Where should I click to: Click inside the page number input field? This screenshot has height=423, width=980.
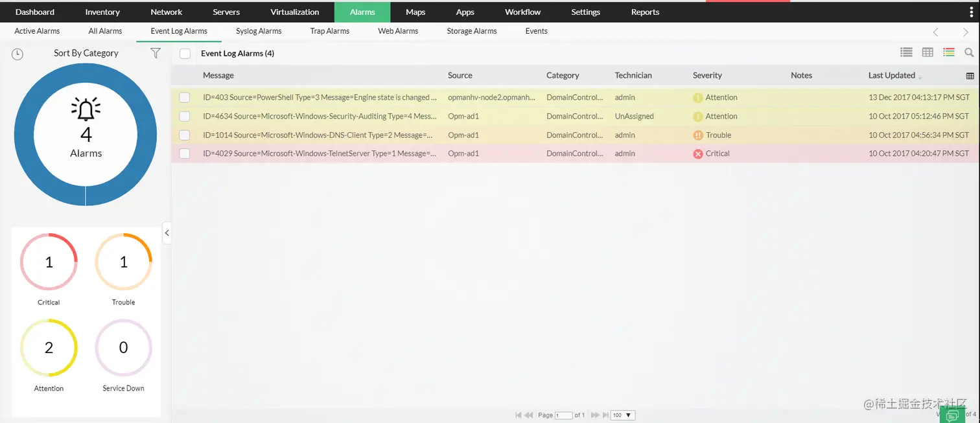(563, 415)
